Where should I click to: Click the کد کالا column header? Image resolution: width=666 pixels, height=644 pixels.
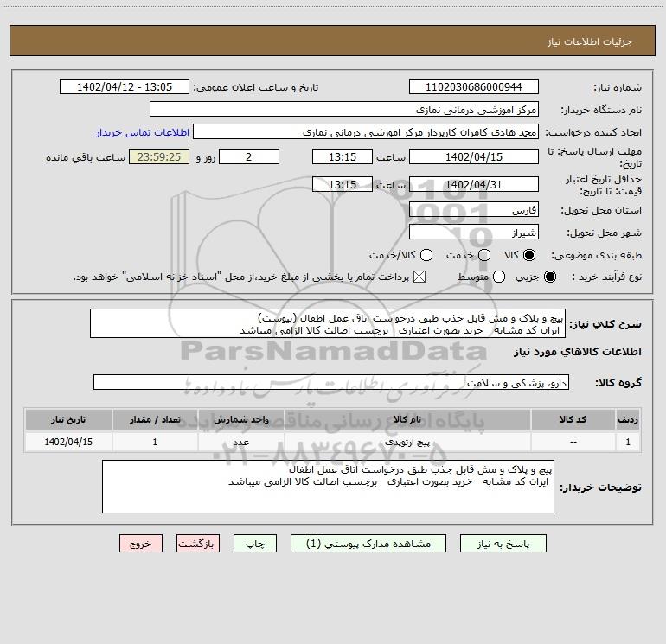573,419
